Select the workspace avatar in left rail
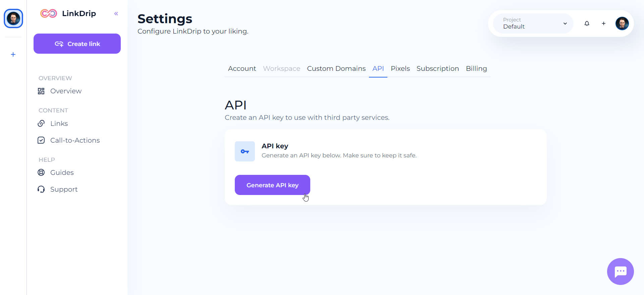The height and width of the screenshot is (295, 644). coord(13,18)
